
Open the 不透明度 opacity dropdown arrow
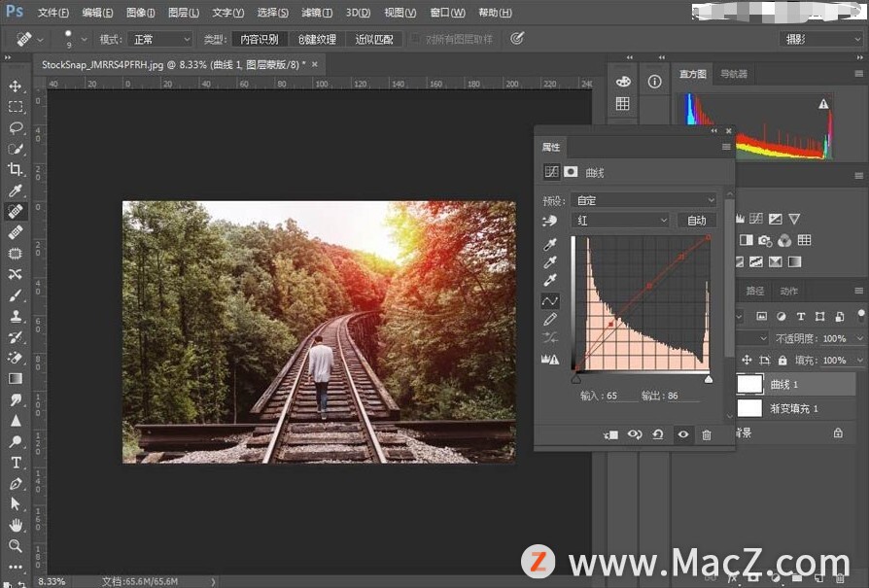tap(860, 338)
